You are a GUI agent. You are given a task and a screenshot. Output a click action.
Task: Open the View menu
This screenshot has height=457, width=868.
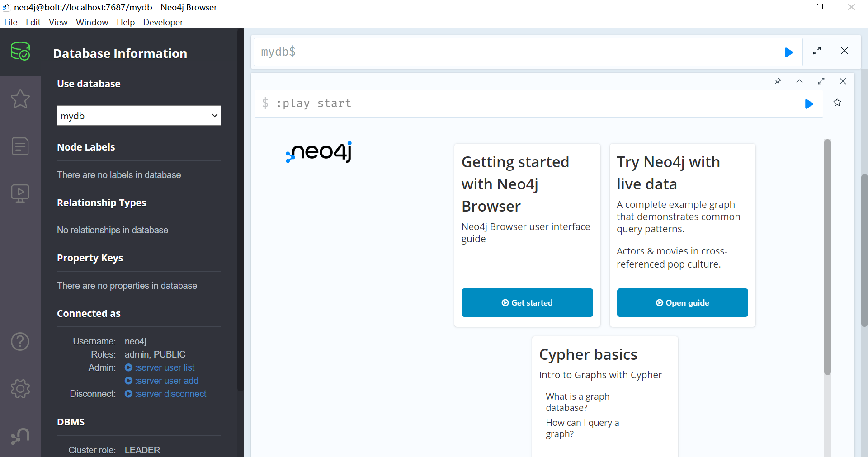pos(58,22)
